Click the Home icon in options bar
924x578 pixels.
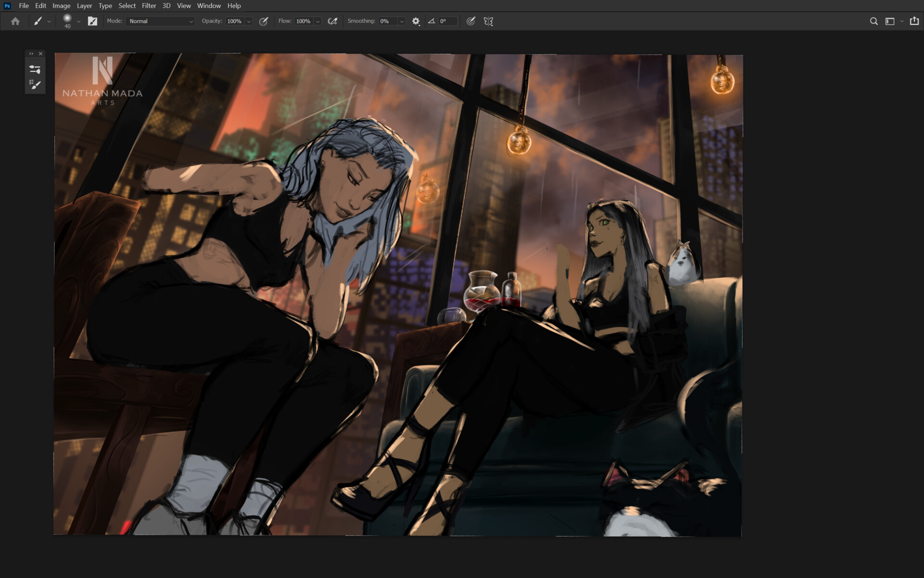tap(15, 21)
